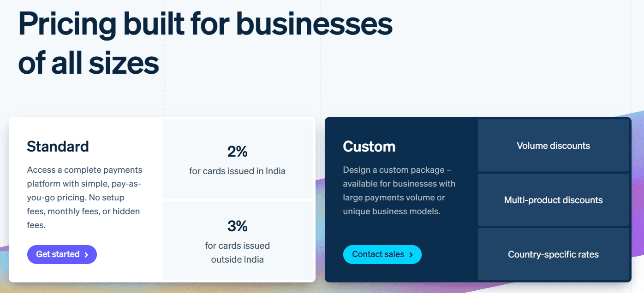Screen dimensions: 644x293
Task: Select the Multi-product discounts tile
Action: [x=553, y=200]
